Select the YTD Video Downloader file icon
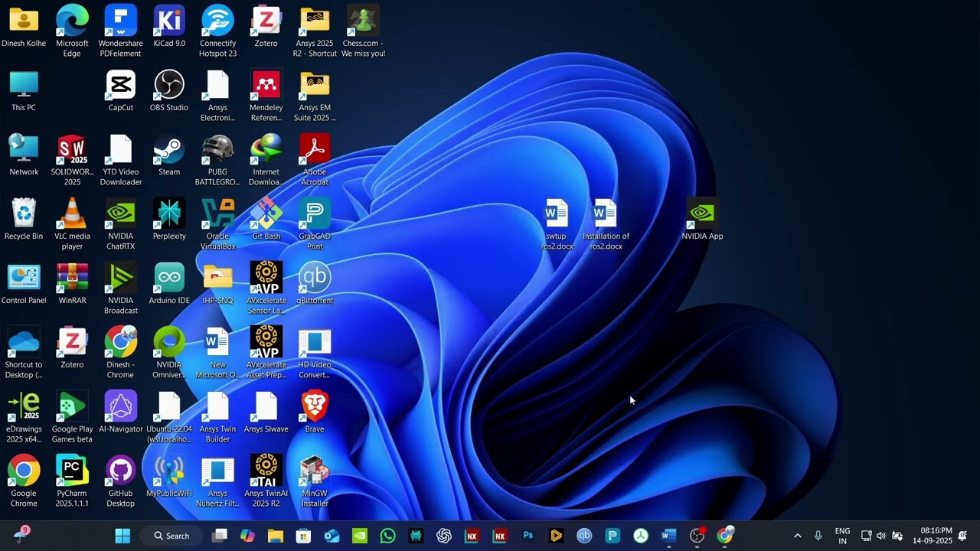The width and height of the screenshot is (980, 551). coord(120,161)
